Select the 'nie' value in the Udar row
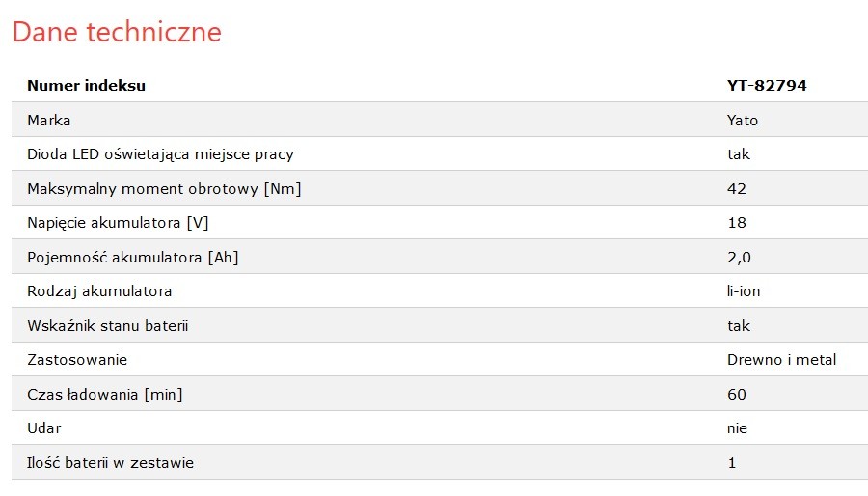 (x=737, y=428)
